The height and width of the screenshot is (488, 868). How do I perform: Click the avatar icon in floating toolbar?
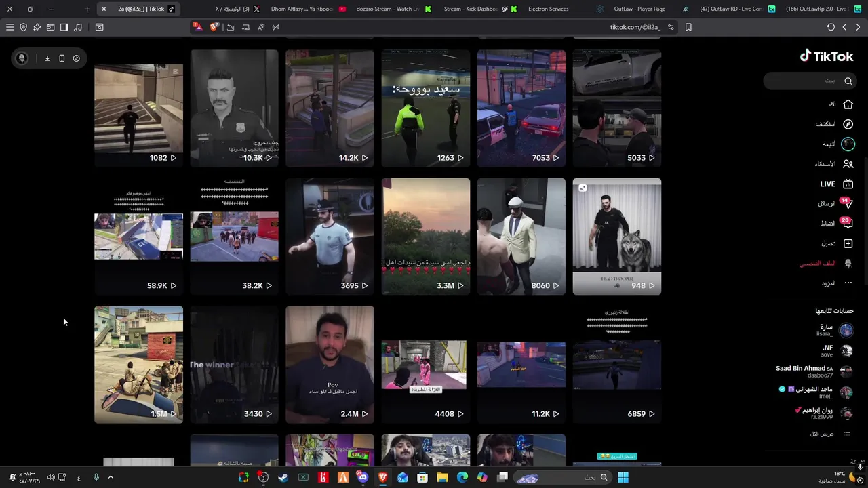22,58
